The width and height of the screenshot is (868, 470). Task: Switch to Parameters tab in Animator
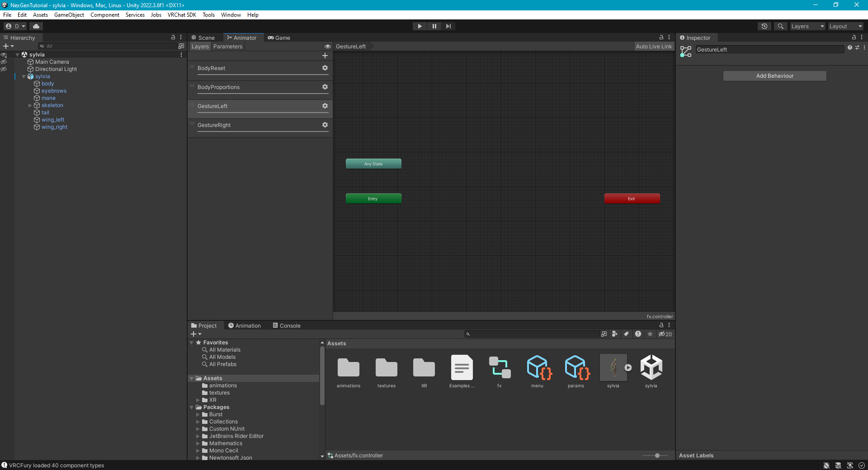tap(228, 47)
